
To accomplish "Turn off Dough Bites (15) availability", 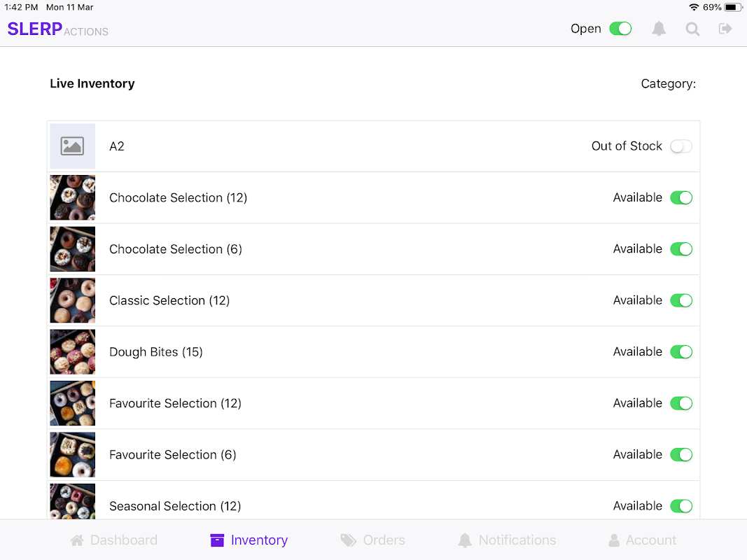I will 680,351.
